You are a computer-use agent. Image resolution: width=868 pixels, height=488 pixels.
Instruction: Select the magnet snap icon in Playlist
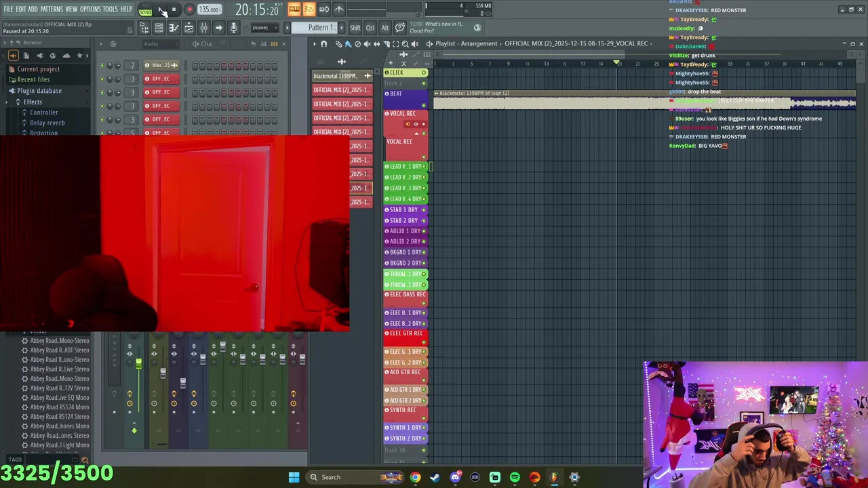323,44
